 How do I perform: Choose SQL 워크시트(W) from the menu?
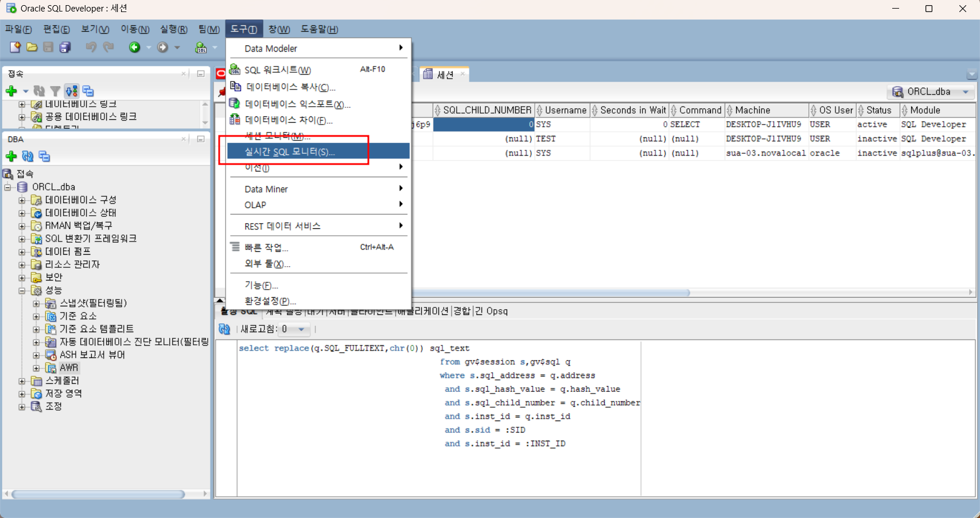tap(318, 70)
